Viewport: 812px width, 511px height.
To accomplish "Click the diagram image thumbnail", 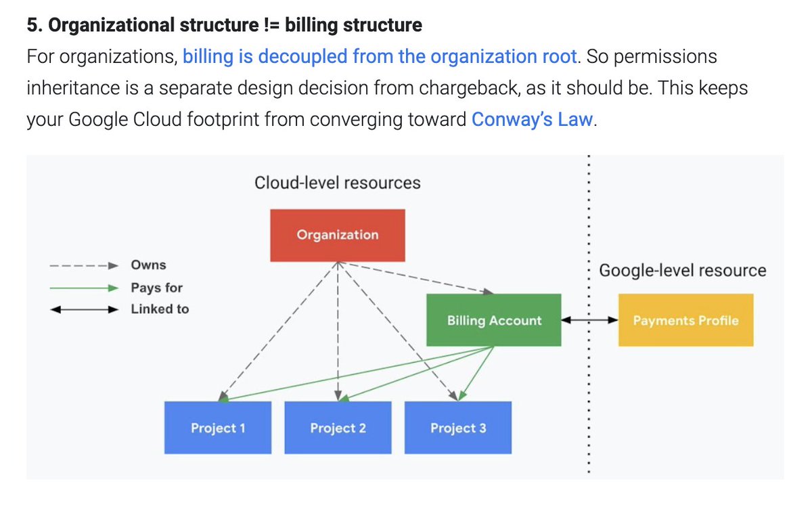I will point(405,317).
